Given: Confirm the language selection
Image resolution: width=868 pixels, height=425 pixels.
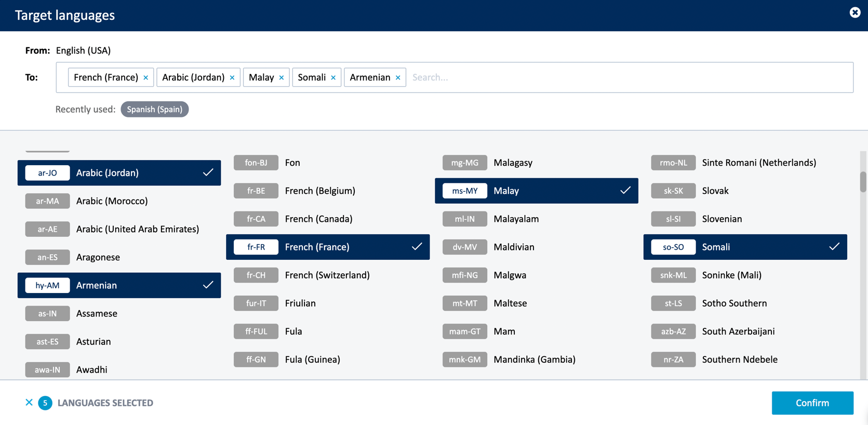Looking at the screenshot, I should [812, 403].
